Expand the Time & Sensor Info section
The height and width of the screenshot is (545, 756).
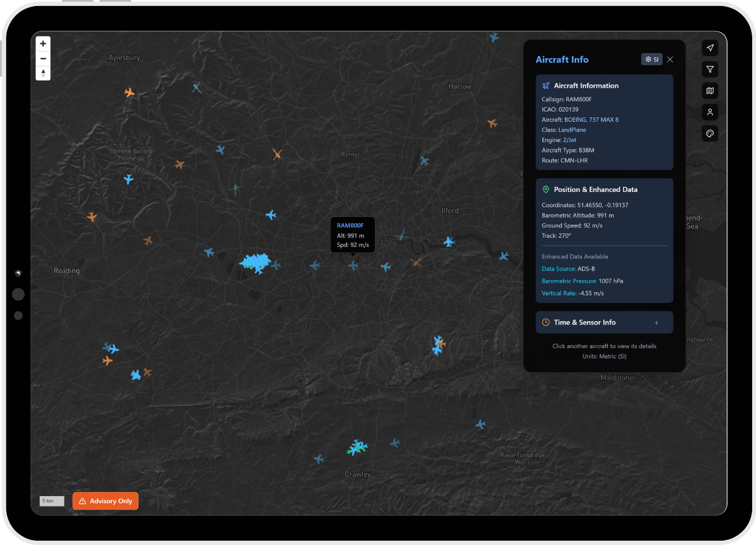[x=585, y=323]
